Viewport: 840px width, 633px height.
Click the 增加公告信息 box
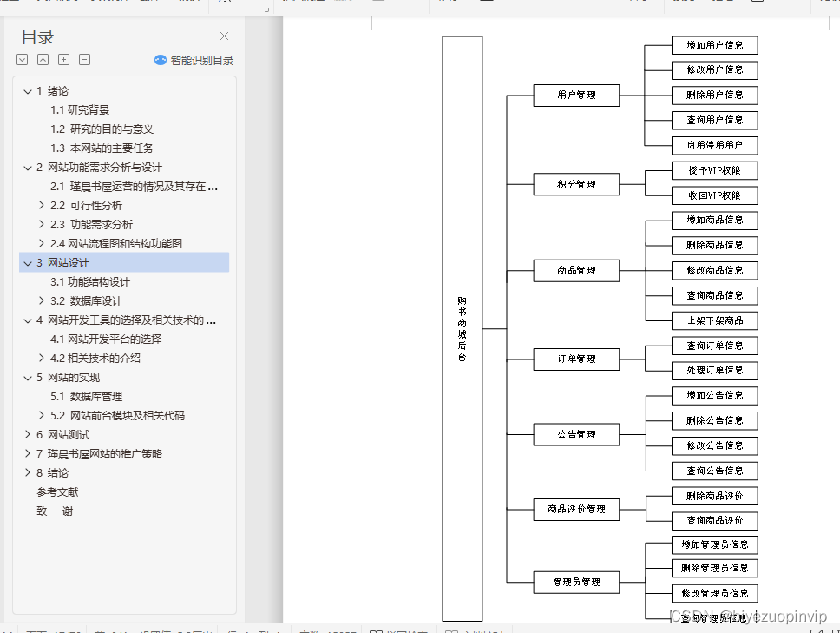tap(715, 396)
